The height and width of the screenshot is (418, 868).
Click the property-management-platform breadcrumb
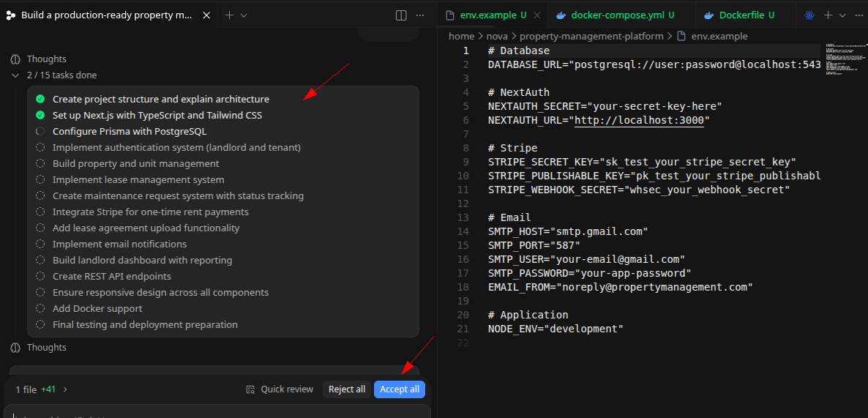[591, 36]
